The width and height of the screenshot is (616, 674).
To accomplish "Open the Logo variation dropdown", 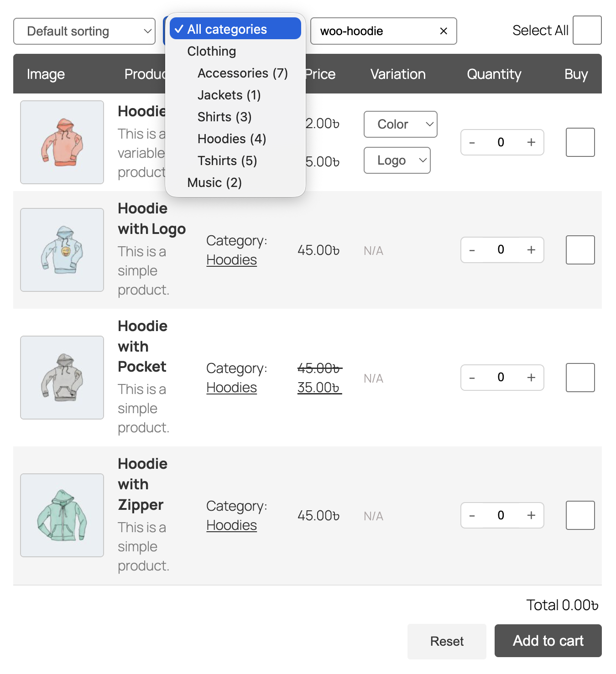I will pyautogui.click(x=397, y=160).
